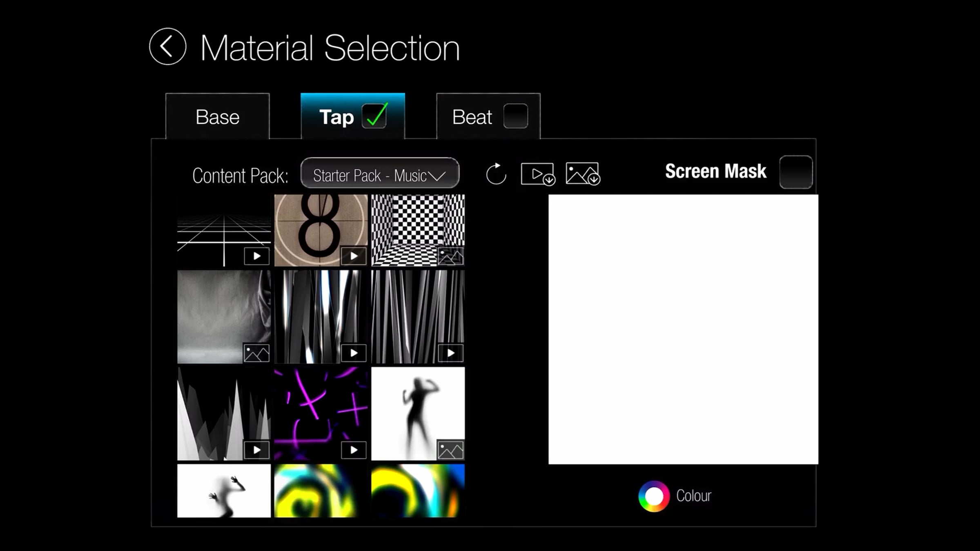
Task: Switch to the Base tab
Action: pos(217,117)
